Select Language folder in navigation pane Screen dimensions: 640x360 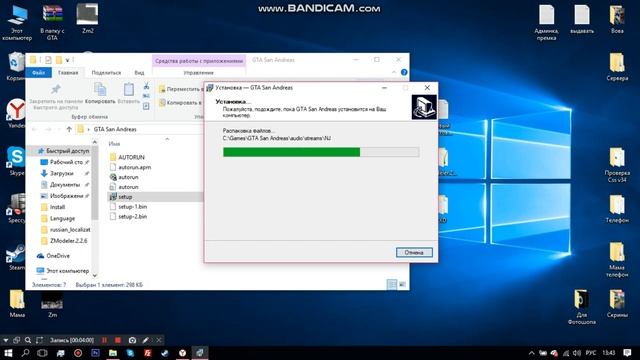point(58,218)
